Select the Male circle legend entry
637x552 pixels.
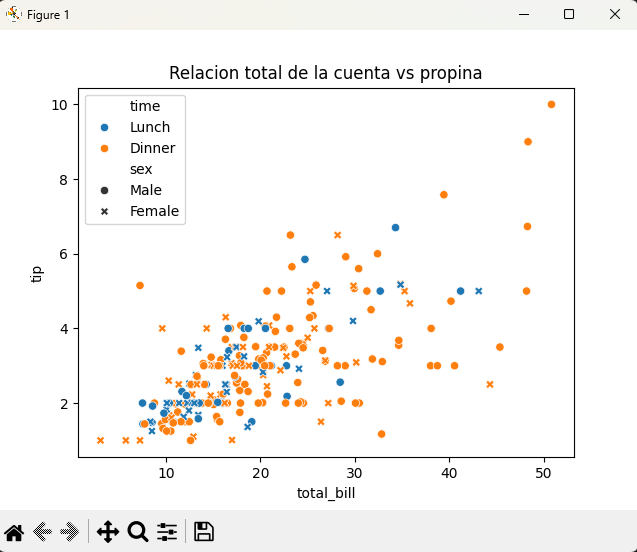pos(105,190)
